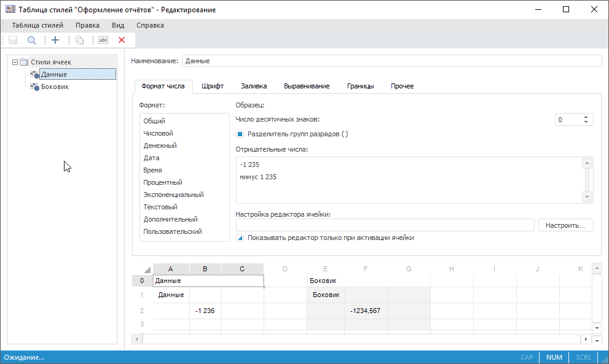Image resolution: width=609 pixels, height=364 pixels.
Task: Add a new style with plus icon
Action: (x=55, y=40)
